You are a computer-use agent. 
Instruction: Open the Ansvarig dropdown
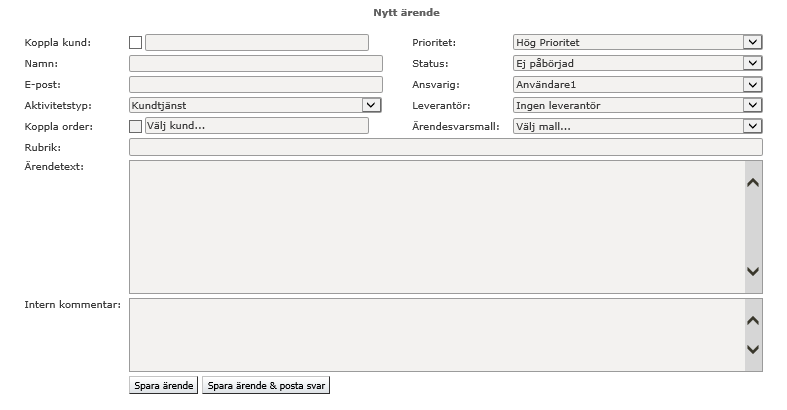click(637, 84)
